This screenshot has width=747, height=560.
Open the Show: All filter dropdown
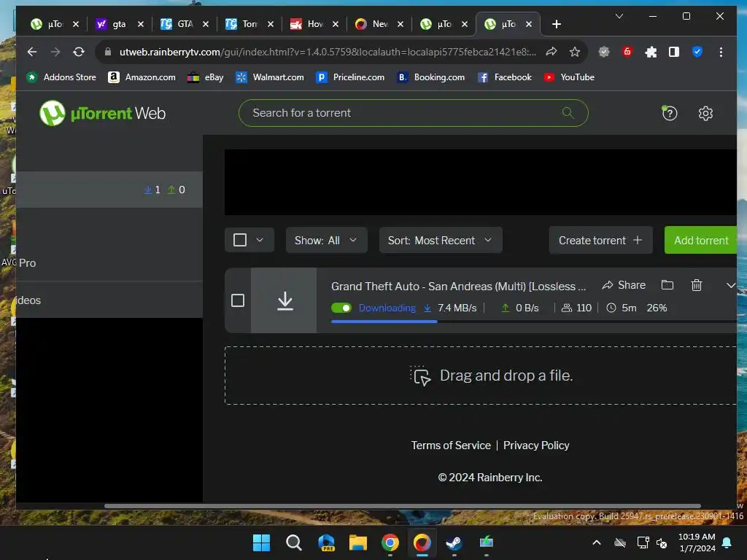pos(326,240)
